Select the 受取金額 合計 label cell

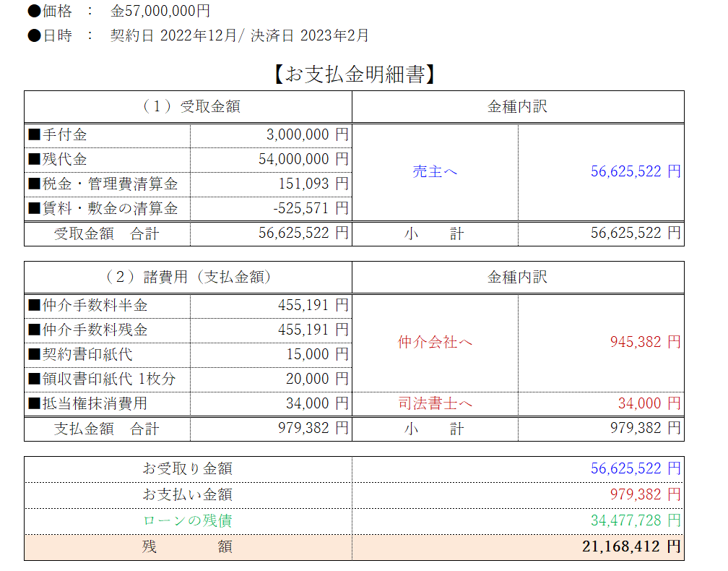pos(107,233)
